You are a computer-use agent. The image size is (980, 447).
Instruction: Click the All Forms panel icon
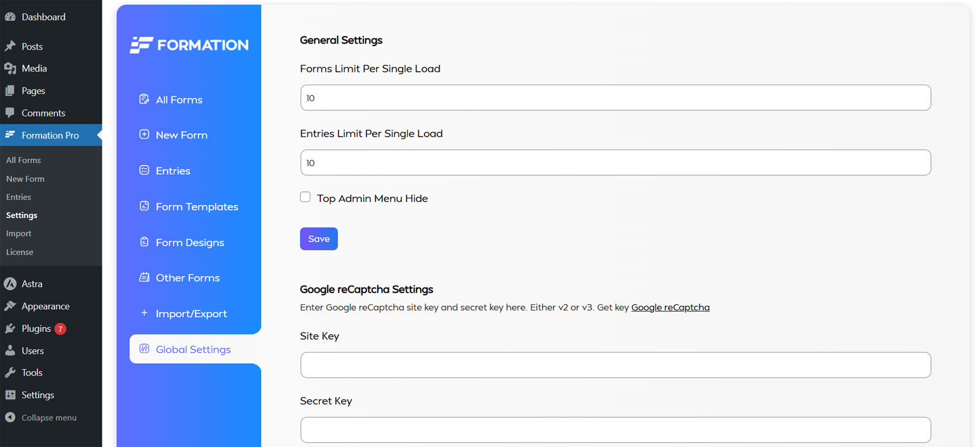tap(144, 99)
